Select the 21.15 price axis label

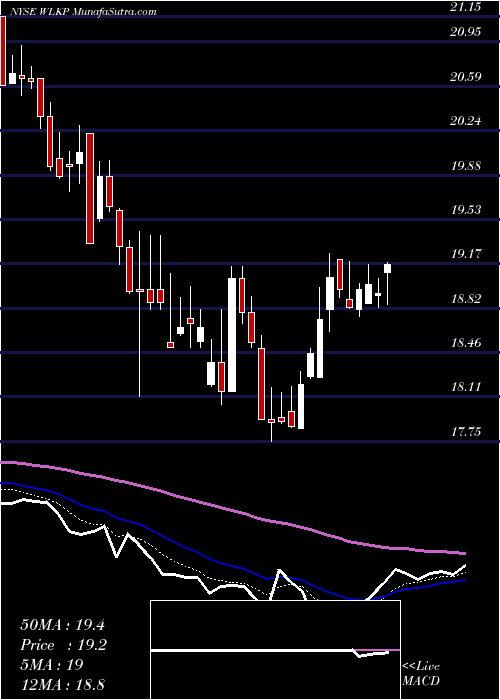pos(465,7)
